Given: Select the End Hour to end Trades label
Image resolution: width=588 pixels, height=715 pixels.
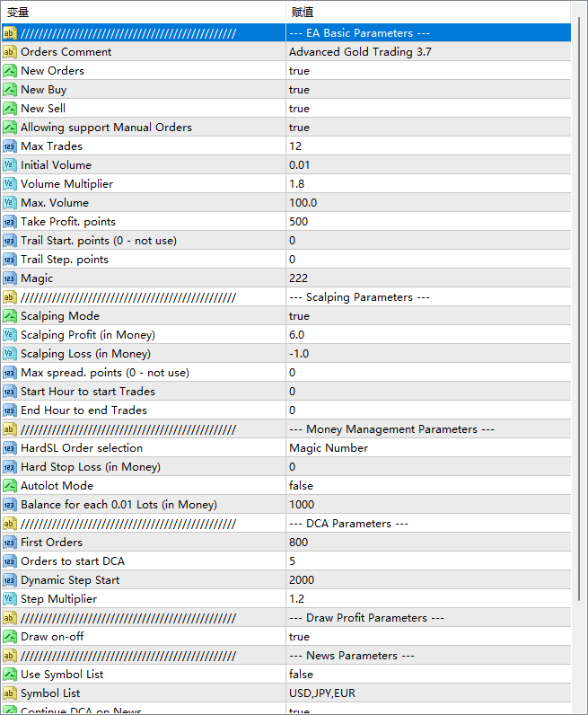Looking at the screenshot, I should (83, 410).
